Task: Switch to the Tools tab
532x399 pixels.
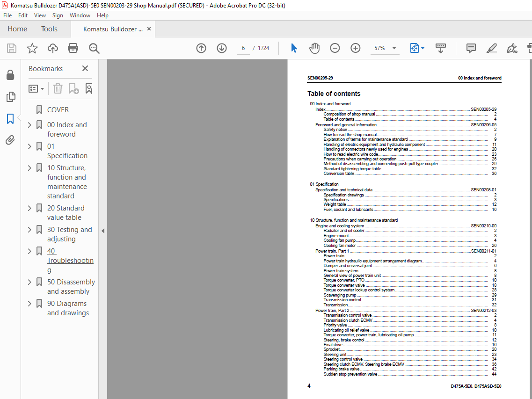Action: [x=49, y=29]
